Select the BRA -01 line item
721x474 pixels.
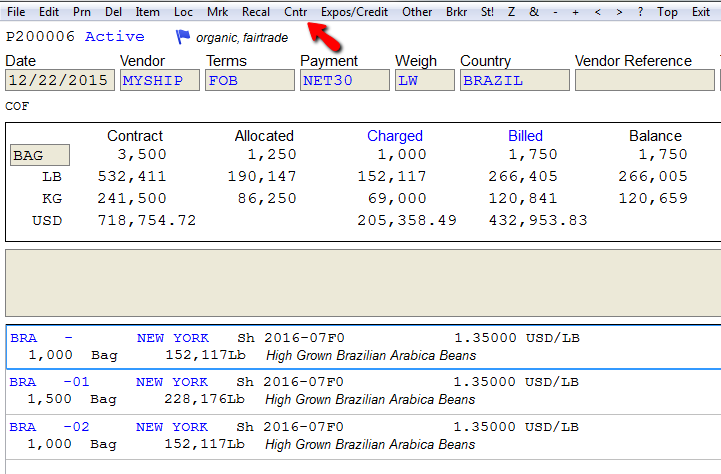[363, 391]
